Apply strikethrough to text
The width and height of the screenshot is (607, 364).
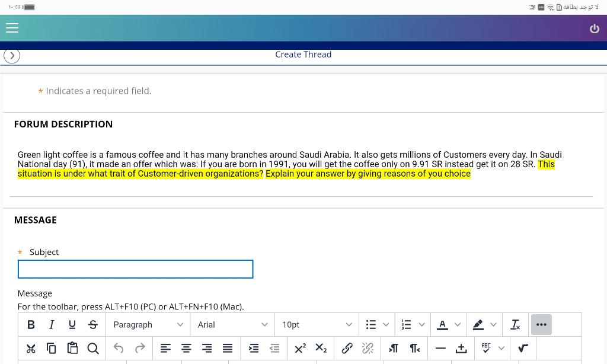coord(92,324)
